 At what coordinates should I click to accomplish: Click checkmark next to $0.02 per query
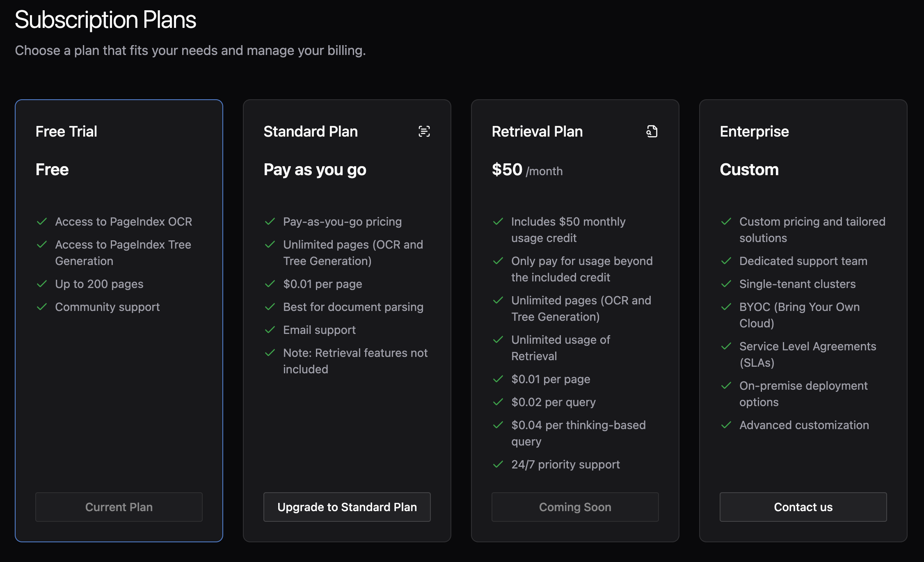[498, 402]
